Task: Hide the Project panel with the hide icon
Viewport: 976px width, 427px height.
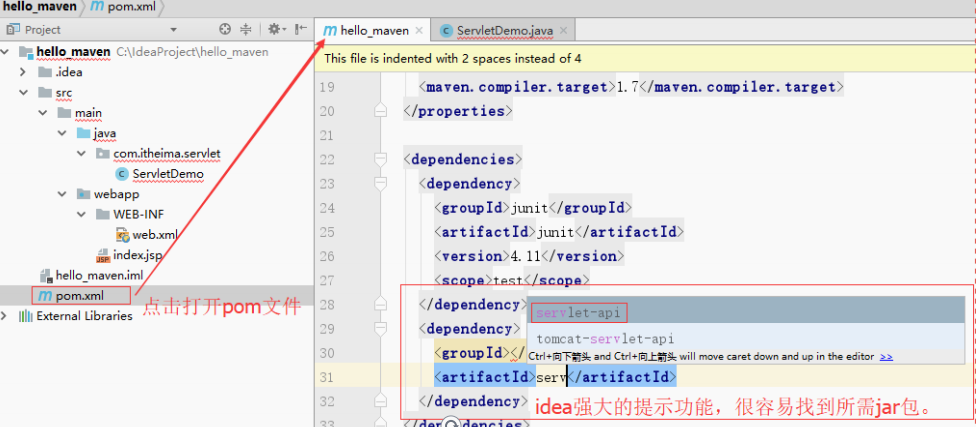Action: [x=301, y=29]
